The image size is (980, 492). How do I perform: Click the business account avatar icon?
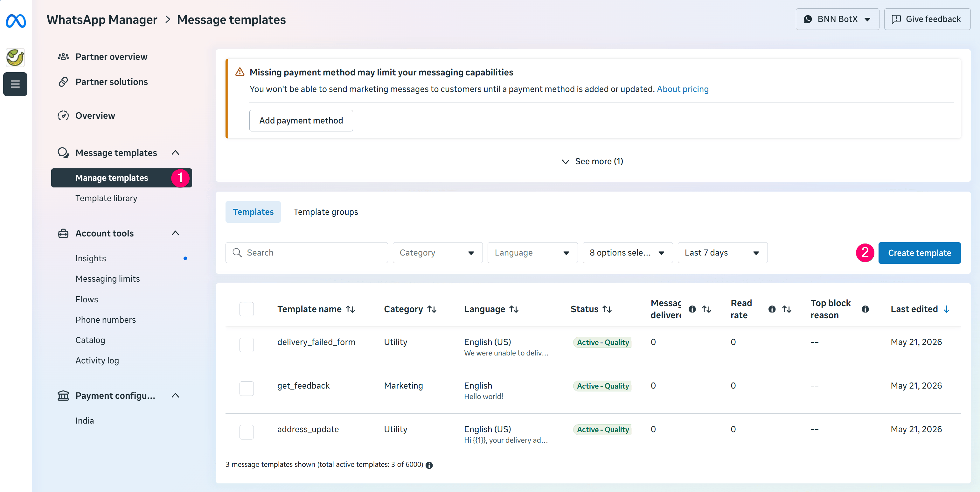(x=15, y=58)
